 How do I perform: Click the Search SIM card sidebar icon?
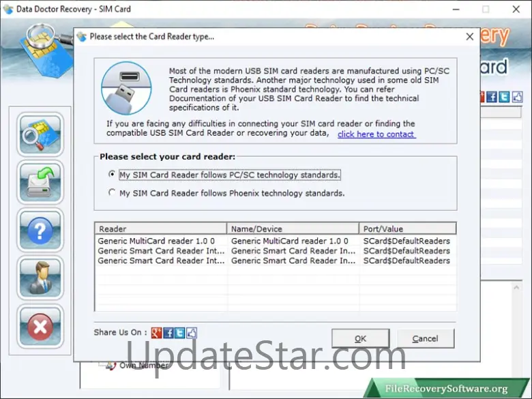(x=40, y=134)
